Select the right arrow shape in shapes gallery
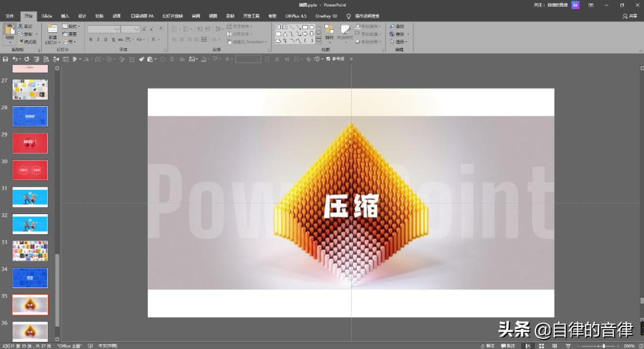This screenshot has width=644, height=349. (305, 34)
